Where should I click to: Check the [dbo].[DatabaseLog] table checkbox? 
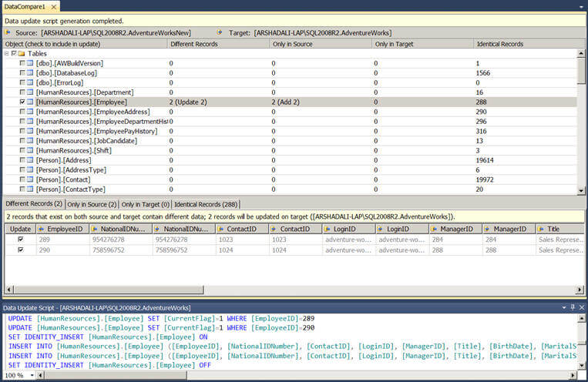coord(22,72)
